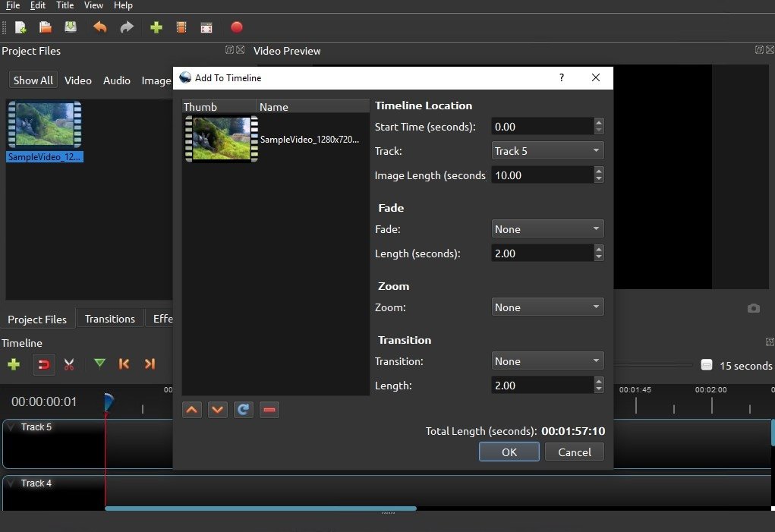Click the dialog help question mark
Viewport: 775px width, 532px height.
point(562,77)
